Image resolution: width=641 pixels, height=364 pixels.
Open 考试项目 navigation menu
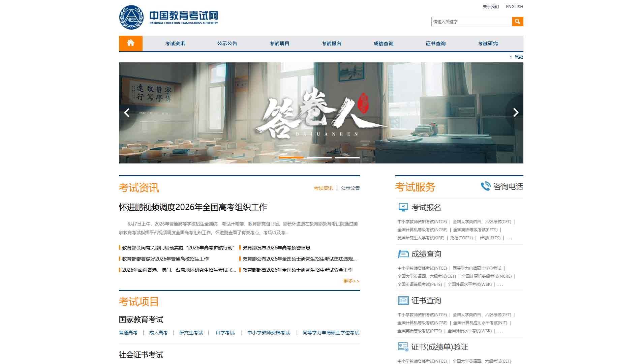point(279,43)
